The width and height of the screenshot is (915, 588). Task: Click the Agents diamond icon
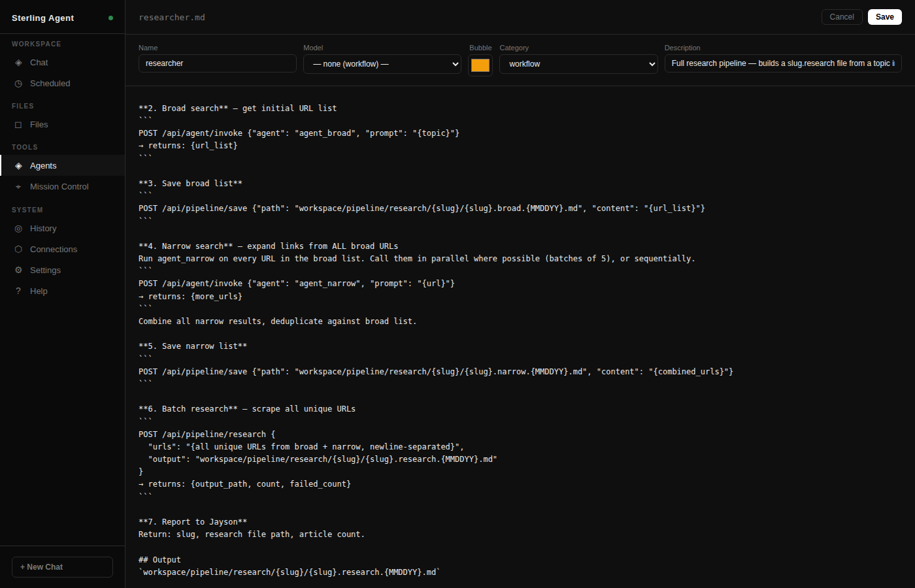click(x=18, y=166)
